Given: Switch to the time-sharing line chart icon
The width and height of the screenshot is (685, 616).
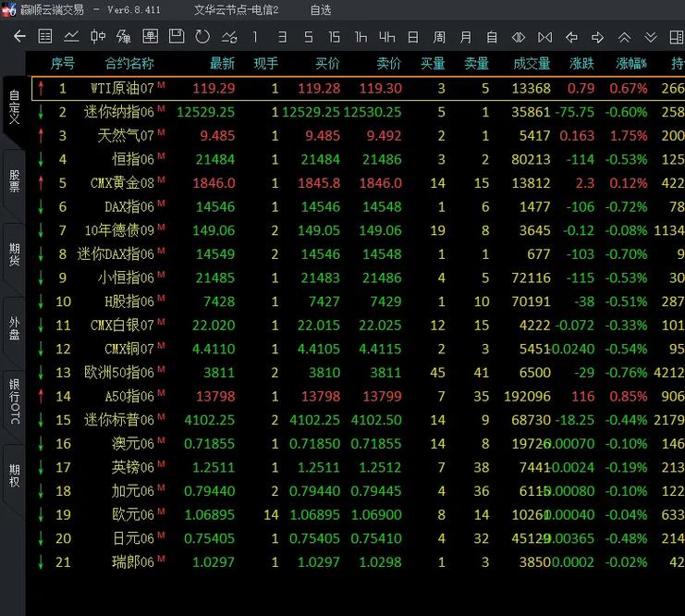Looking at the screenshot, I should (x=71, y=37).
